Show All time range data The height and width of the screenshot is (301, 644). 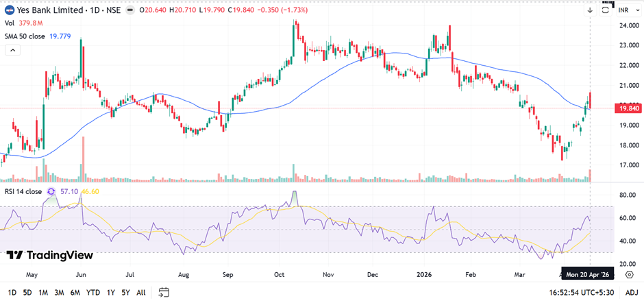pyautogui.click(x=140, y=292)
